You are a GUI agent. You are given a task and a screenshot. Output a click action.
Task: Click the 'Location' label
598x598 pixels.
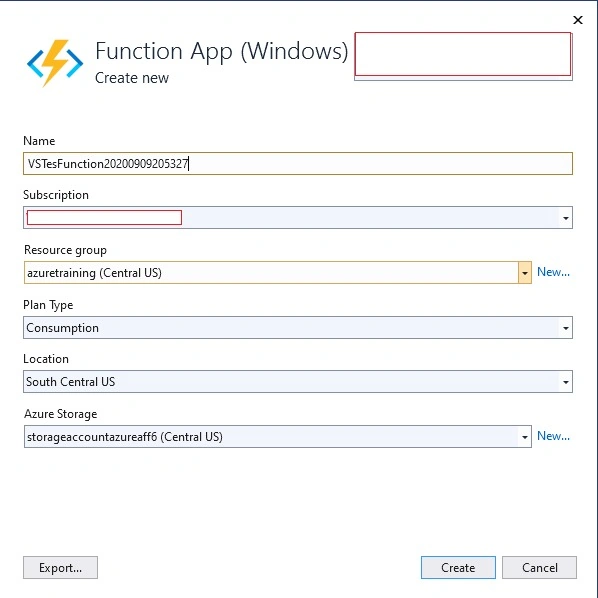tap(46, 359)
